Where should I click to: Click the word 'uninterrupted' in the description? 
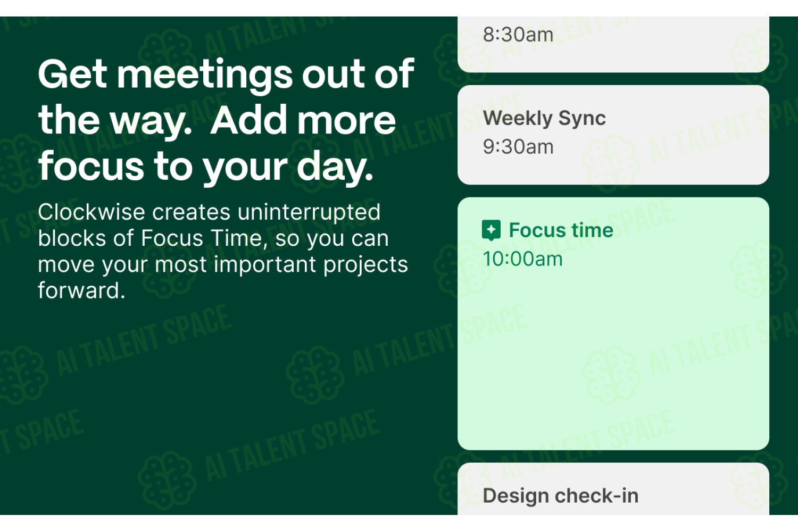pos(309,212)
